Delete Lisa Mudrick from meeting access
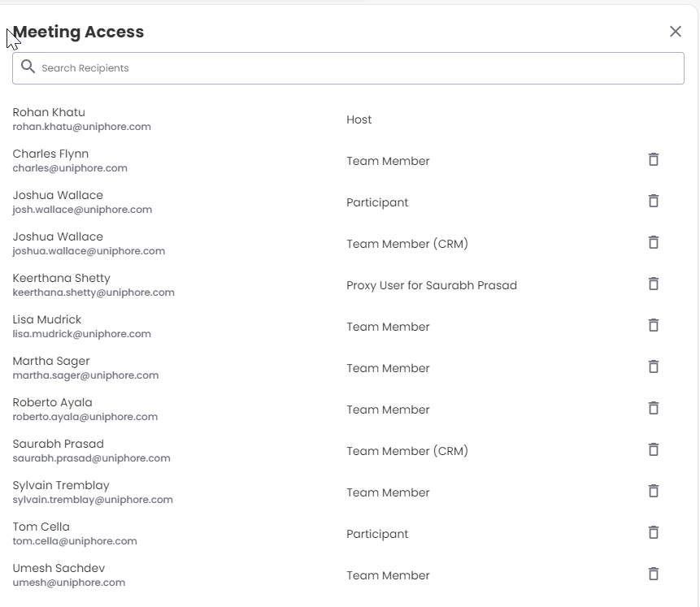 [654, 325]
